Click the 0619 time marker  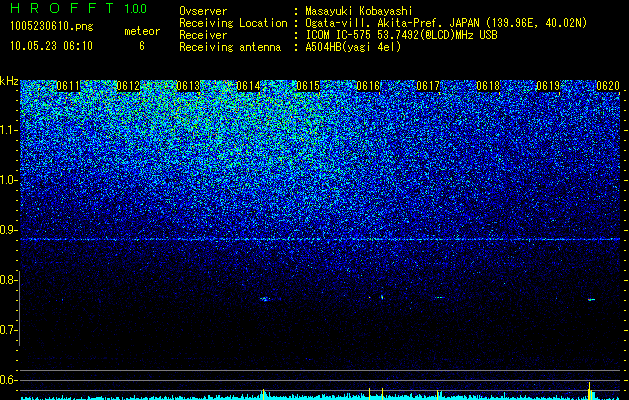tap(548, 86)
